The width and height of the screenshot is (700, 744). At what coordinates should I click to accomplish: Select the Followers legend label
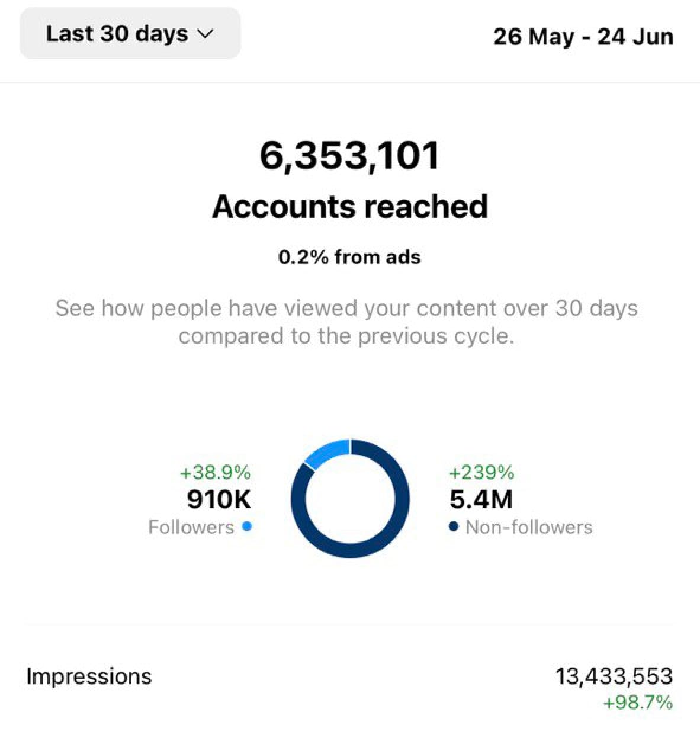pyautogui.click(x=191, y=527)
